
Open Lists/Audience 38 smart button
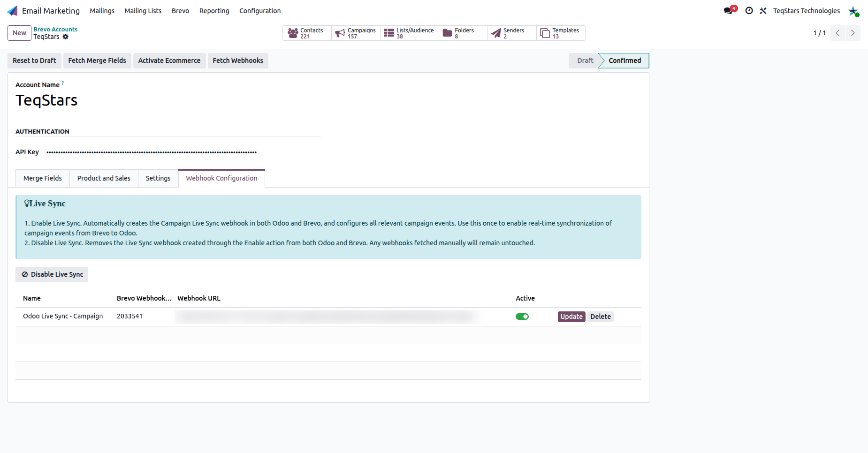coord(410,33)
